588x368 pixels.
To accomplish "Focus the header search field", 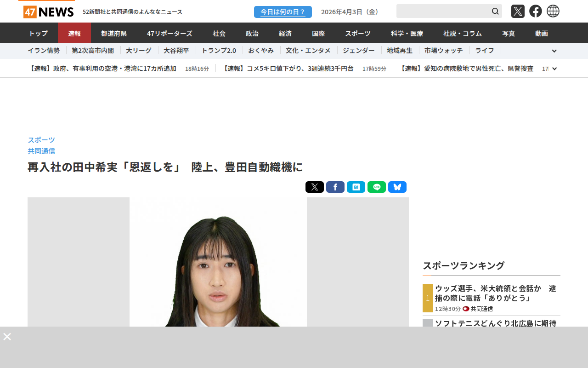I will point(443,11).
